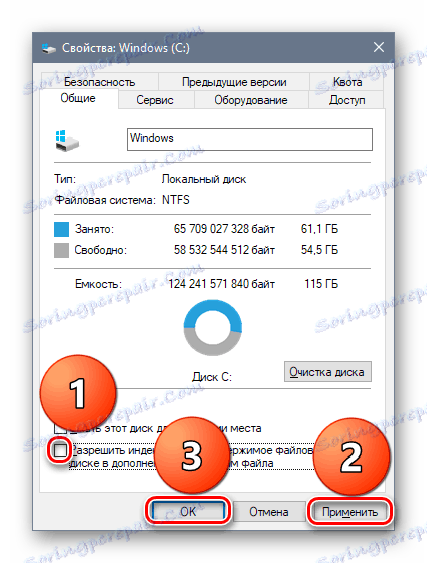Open the Предыдущие версии tab
427x563 pixels.
coord(234,82)
